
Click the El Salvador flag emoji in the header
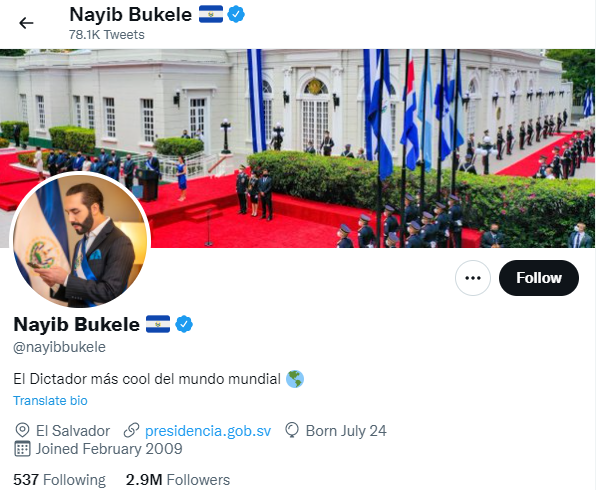coord(211,15)
